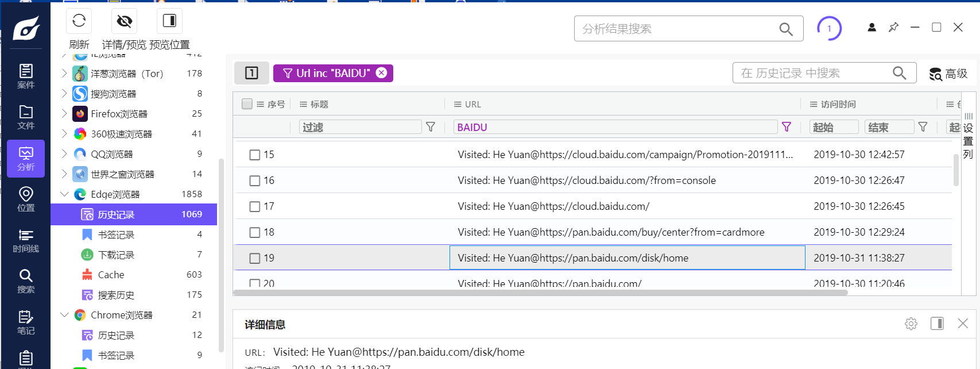Check row 18 checkbox
The height and width of the screenshot is (369, 980).
pos(255,232)
